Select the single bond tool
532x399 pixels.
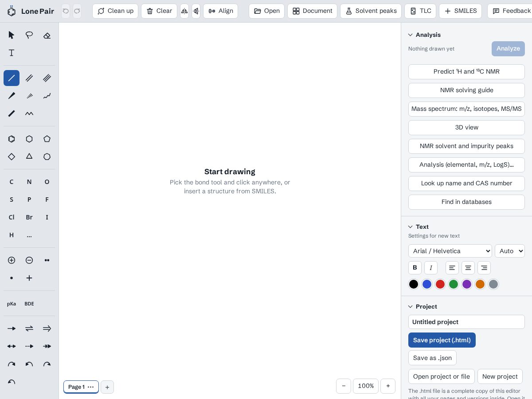coord(12,78)
